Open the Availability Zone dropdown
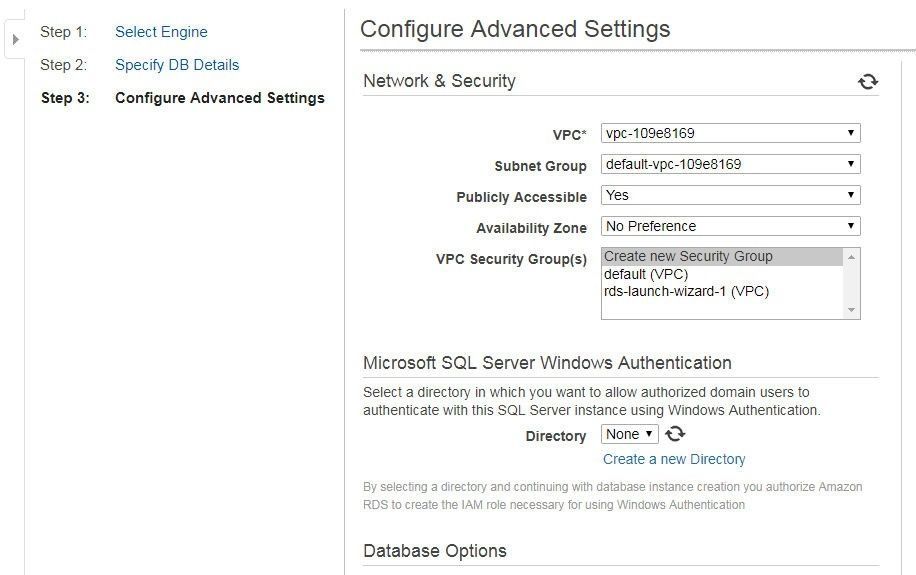 [x=730, y=226]
